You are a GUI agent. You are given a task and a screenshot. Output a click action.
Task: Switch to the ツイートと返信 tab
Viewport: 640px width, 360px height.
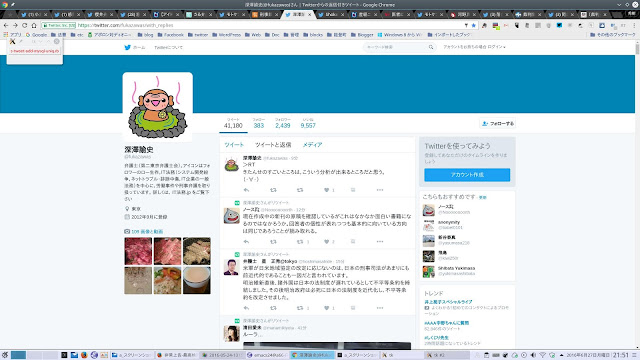click(273, 144)
